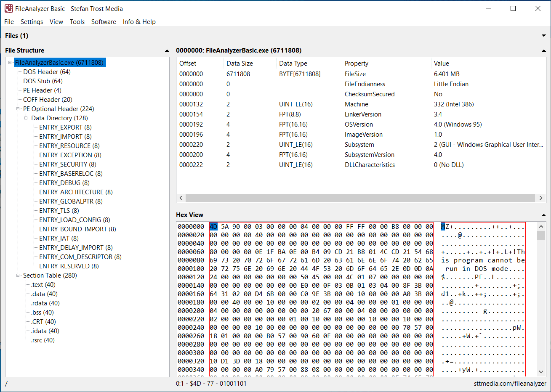
Task: Collapse the 0000000: FileAnalyzerBasic.exe properties panel
Action: [x=543, y=50]
